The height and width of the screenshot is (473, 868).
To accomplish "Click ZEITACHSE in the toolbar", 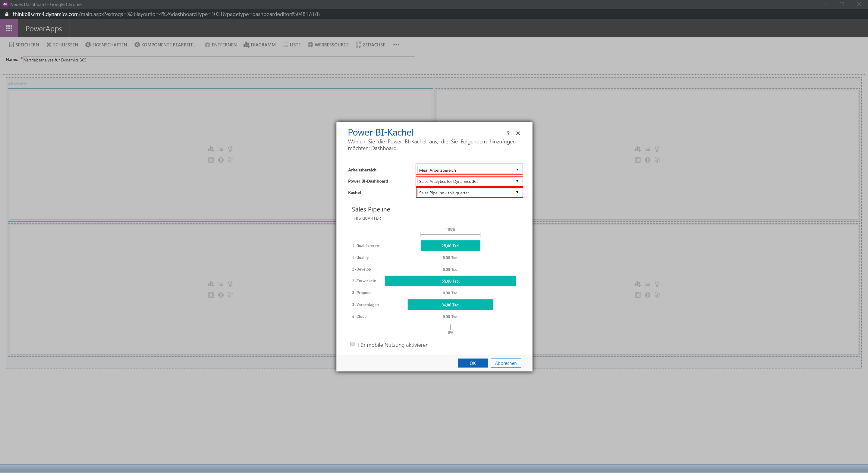I will pos(371,45).
